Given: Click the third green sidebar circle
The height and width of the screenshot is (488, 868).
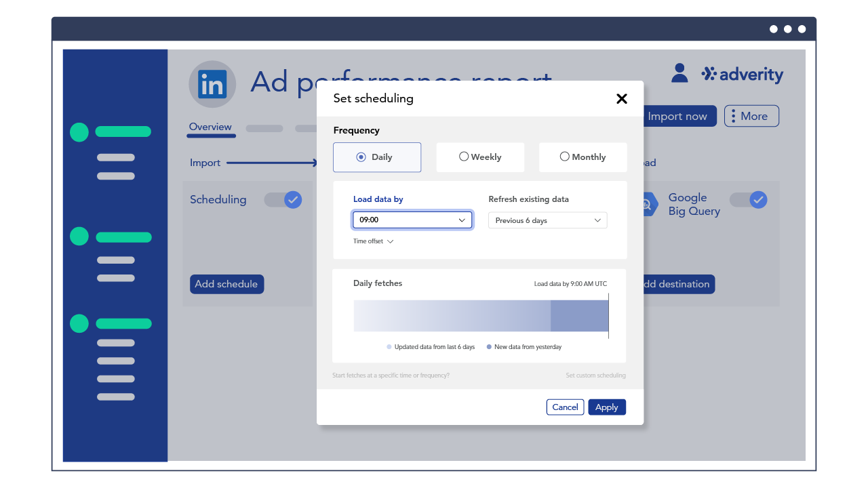Looking at the screenshot, I should click(79, 323).
